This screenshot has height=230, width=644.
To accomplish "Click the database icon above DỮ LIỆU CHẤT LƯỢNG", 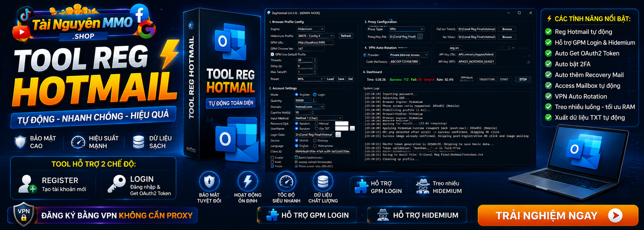I will (323, 181).
